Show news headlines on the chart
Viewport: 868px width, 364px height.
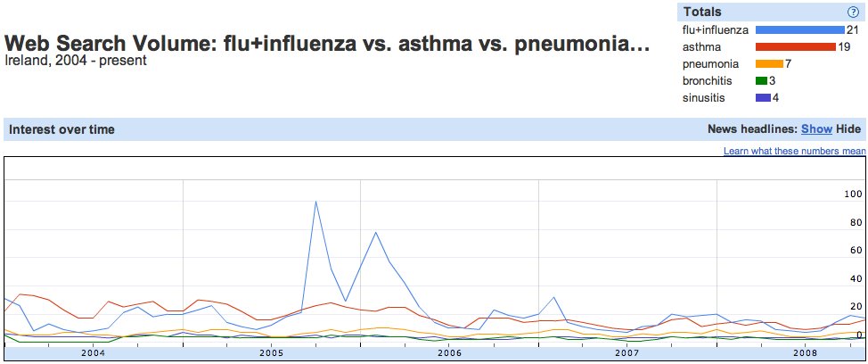[x=816, y=129]
